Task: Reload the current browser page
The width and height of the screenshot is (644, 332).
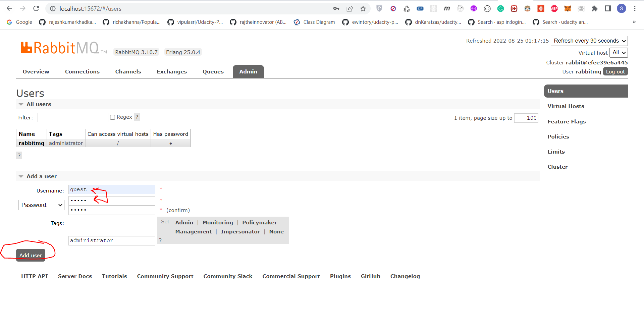Action: coord(36,8)
